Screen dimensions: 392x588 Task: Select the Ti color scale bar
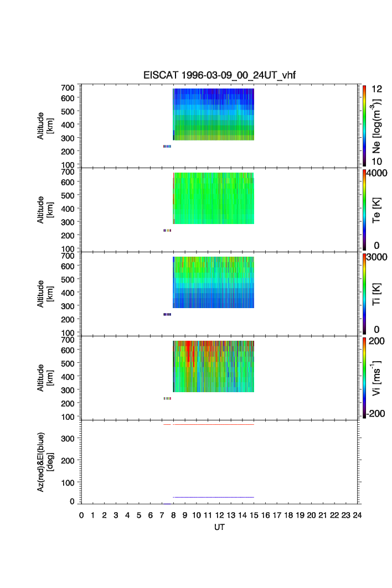click(x=364, y=294)
